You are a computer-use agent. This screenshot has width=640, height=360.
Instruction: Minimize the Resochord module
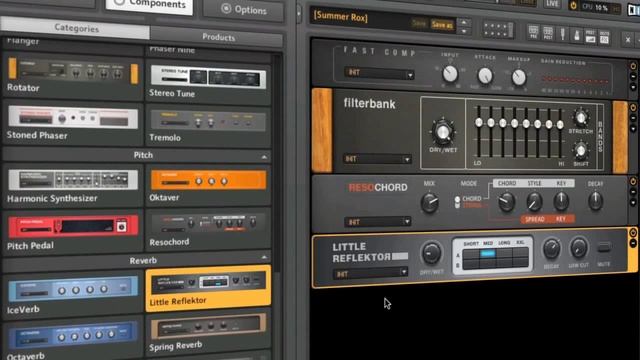tap(633, 192)
